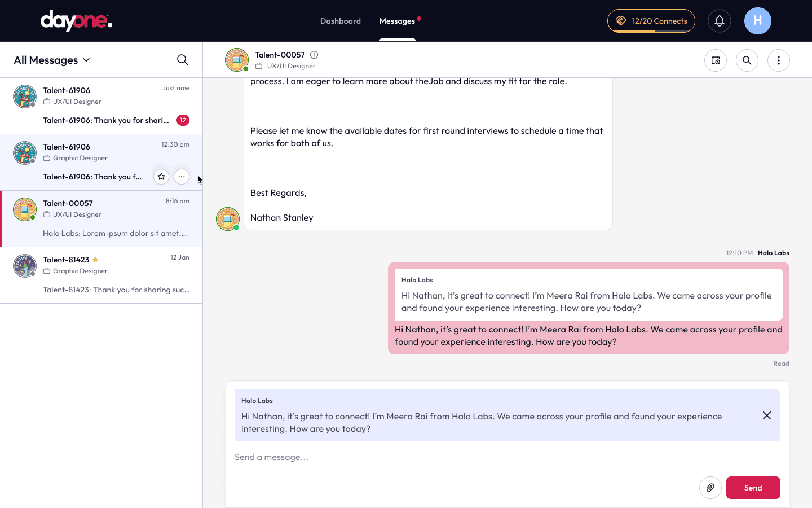Viewport: 812px width, 508px height.
Task: Open the 12/20 Connects button
Action: click(x=651, y=21)
